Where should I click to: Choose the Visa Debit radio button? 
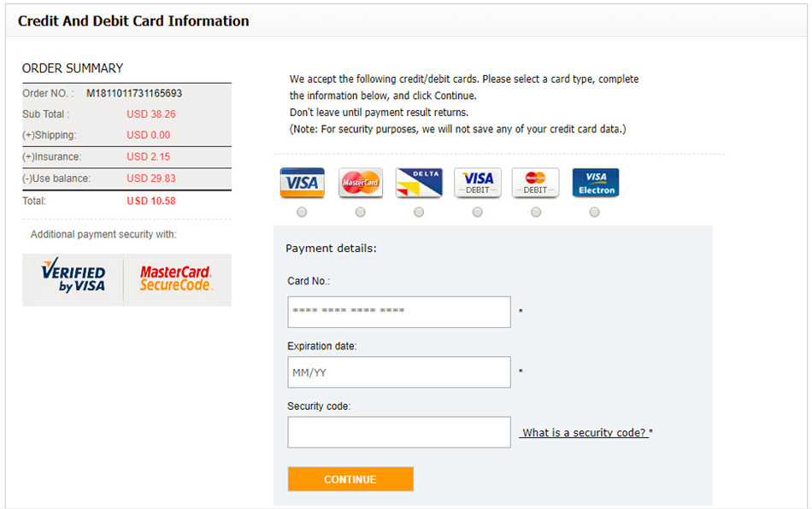(x=477, y=212)
